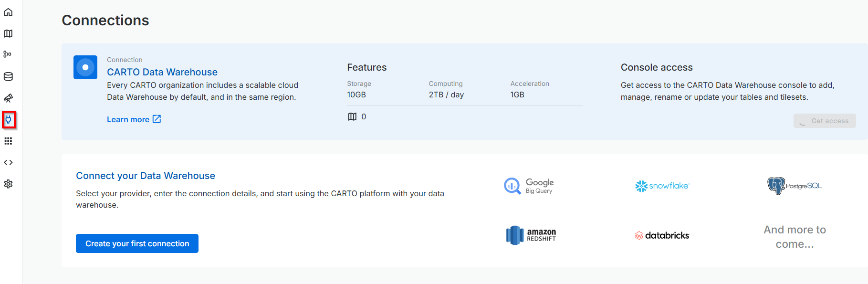Select the Connections plug icon
Viewport: 868px width, 284px height.
pos(9,120)
